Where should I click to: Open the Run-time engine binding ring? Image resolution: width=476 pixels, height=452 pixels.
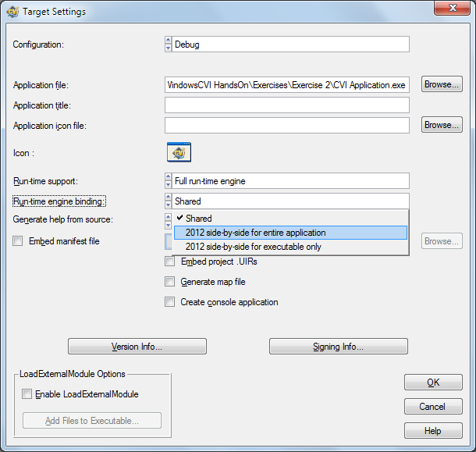[290, 201]
